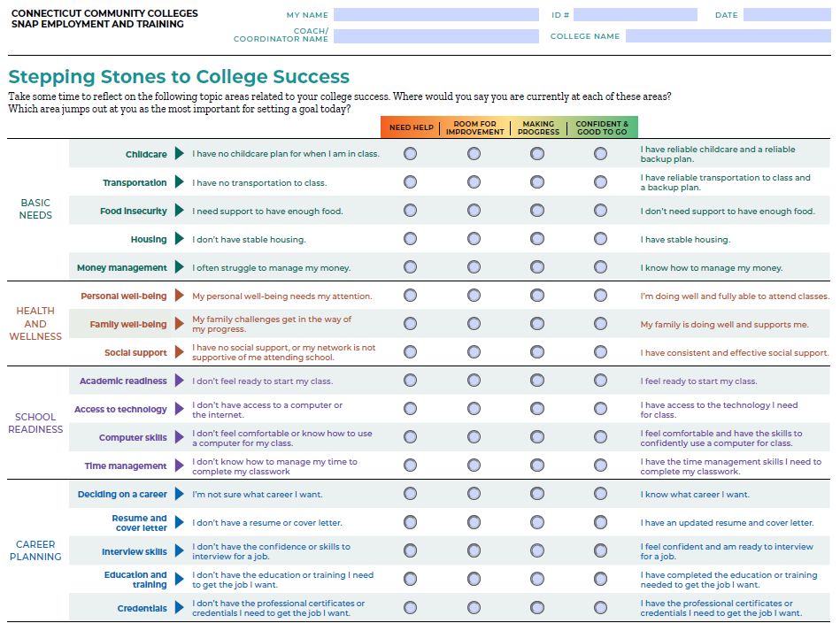Click the orange arrow next to Personal well-being
This screenshot has height=631, width=840.
click(180, 296)
